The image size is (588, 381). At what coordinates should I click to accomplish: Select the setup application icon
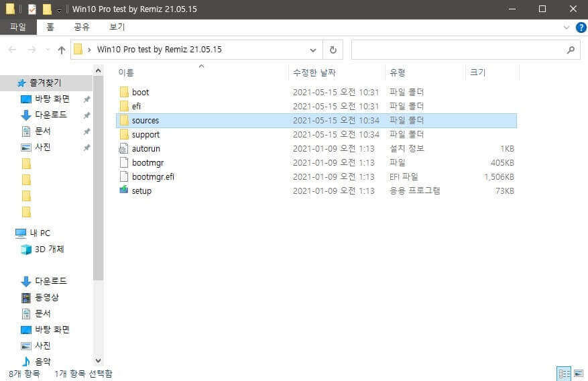(x=124, y=190)
